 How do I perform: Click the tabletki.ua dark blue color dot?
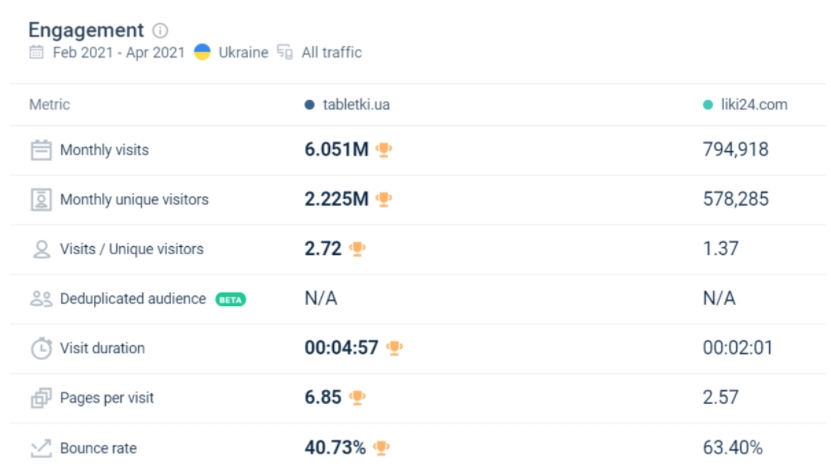tap(309, 104)
